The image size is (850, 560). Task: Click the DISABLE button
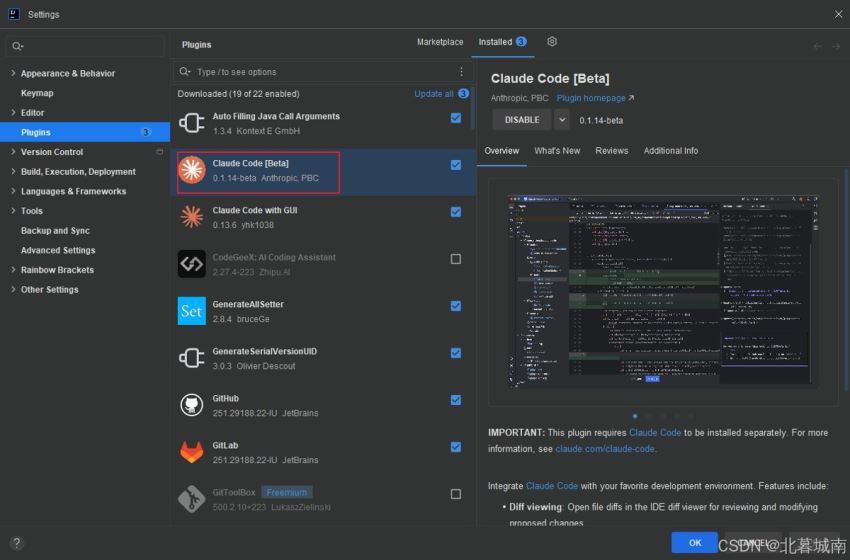click(x=521, y=120)
